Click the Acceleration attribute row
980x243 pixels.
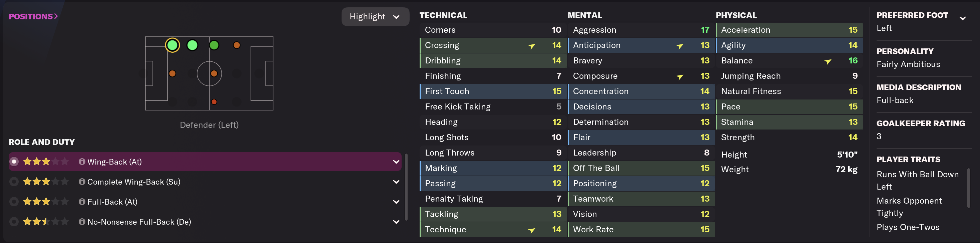789,30
